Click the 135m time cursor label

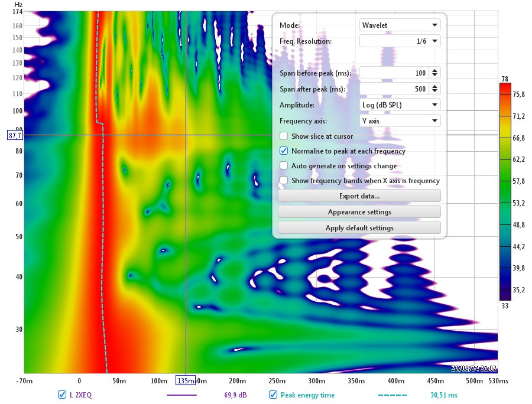185,380
